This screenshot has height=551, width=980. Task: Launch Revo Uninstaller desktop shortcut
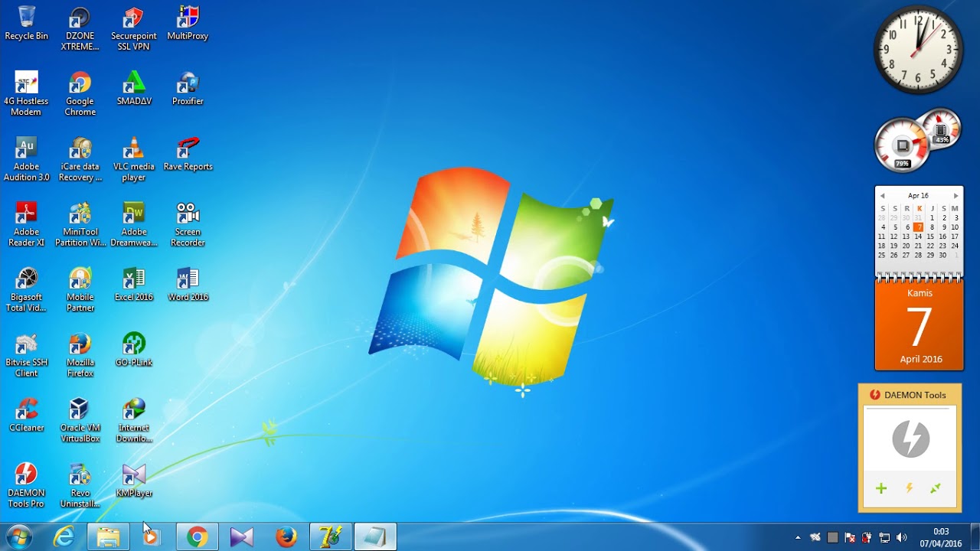click(x=80, y=485)
